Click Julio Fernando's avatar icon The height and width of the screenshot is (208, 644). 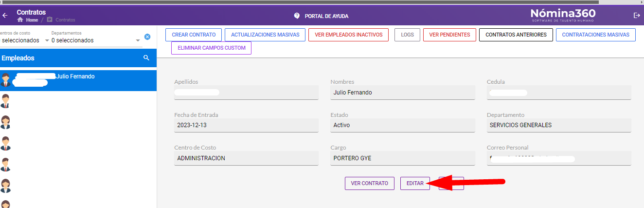point(5,80)
